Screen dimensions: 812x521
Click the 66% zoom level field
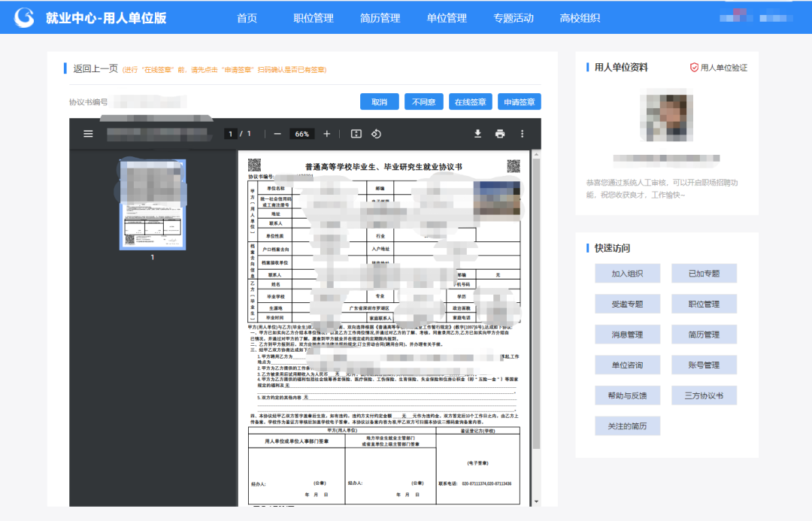(302, 134)
